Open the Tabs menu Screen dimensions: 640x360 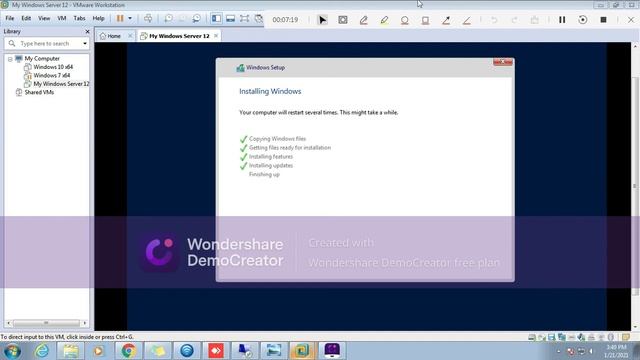click(x=79, y=18)
